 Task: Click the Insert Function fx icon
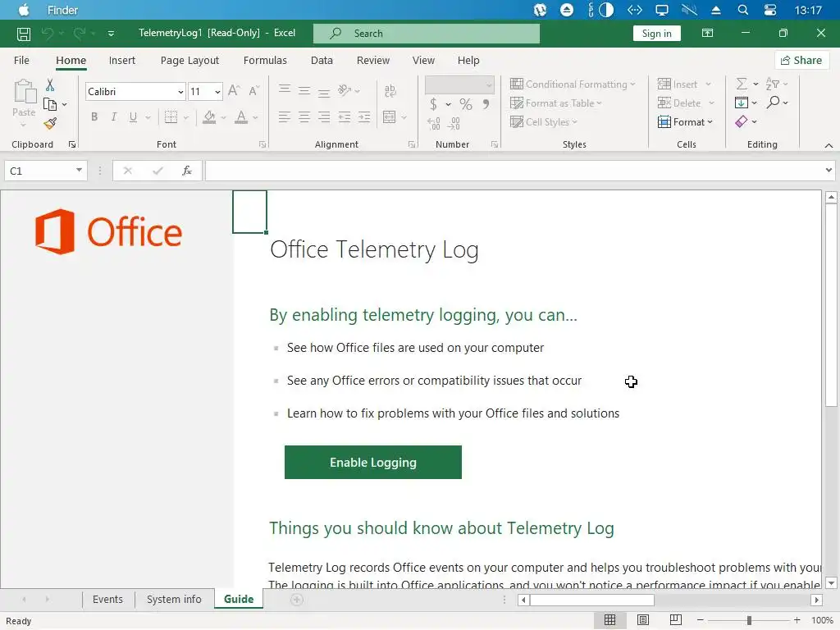point(187,171)
